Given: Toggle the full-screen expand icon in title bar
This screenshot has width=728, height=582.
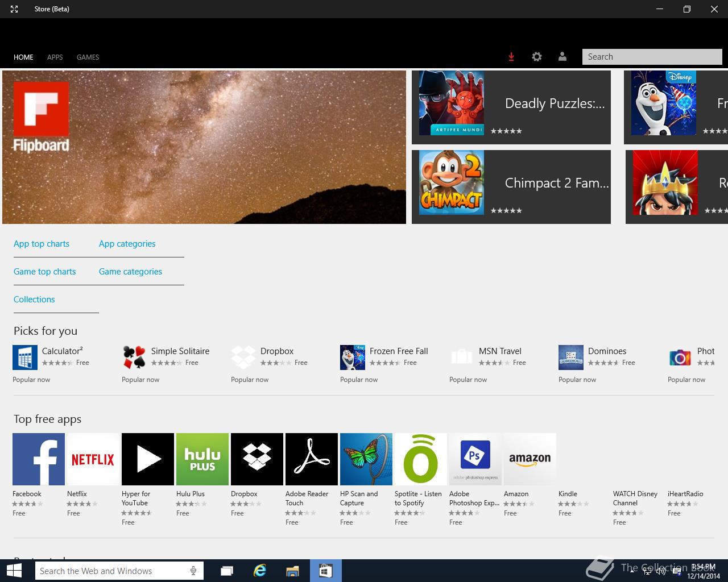Looking at the screenshot, I should click(x=14, y=9).
